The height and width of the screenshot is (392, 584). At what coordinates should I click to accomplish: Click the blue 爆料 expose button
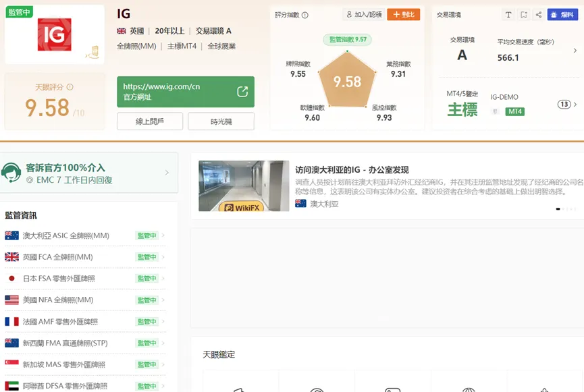pos(562,15)
